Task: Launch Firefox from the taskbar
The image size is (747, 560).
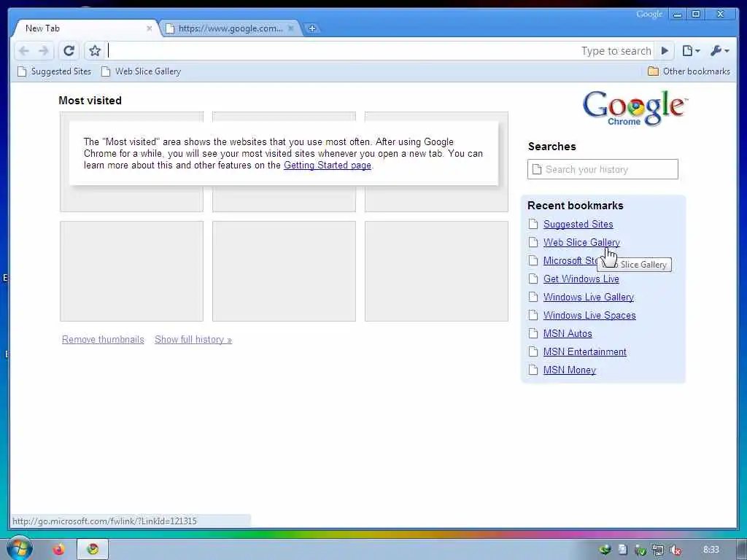Action: pyautogui.click(x=58, y=550)
